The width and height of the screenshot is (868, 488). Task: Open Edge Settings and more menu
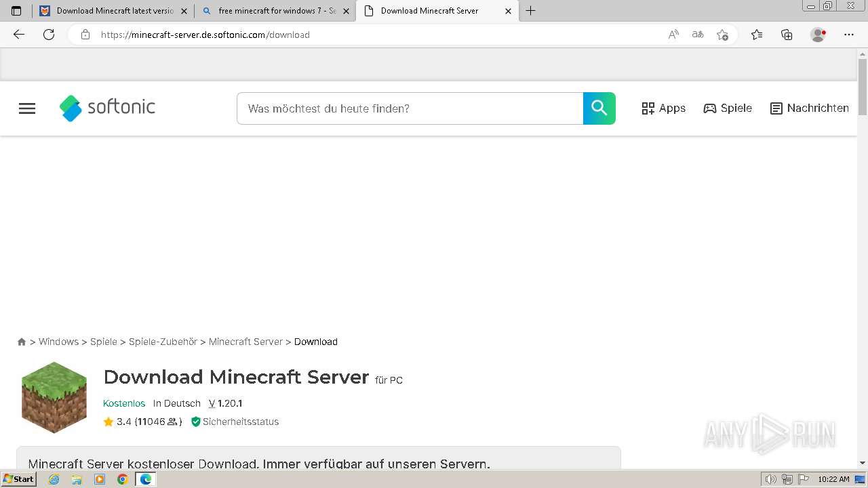849,35
